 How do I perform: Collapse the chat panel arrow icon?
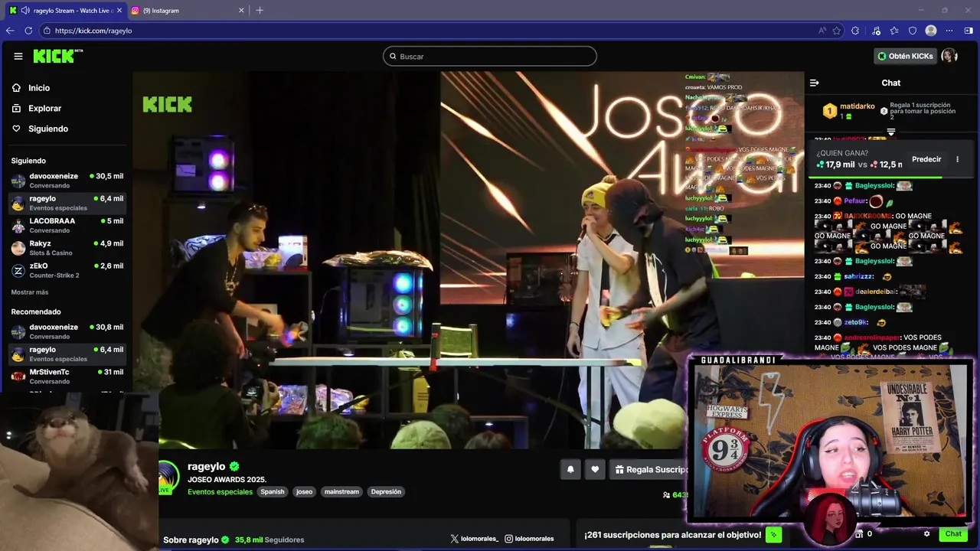tap(815, 83)
